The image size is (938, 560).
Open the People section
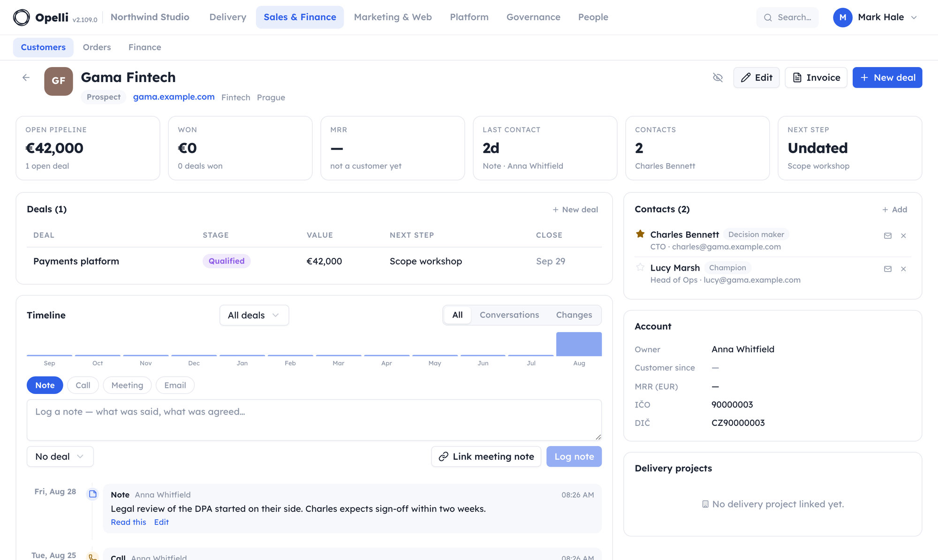593,17
